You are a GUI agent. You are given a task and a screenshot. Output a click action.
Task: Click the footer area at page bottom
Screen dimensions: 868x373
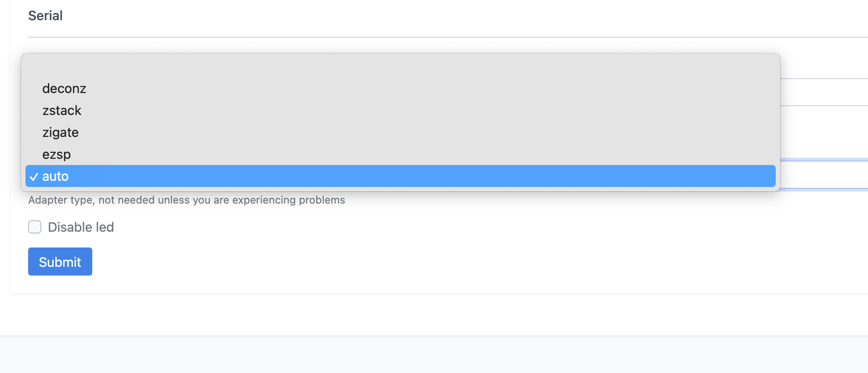point(434,355)
